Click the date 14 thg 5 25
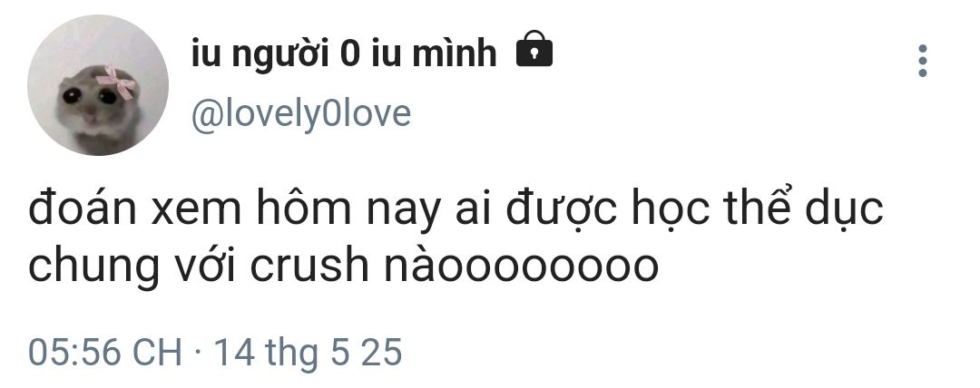Screen dimensions: 980x388 (x=309, y=353)
